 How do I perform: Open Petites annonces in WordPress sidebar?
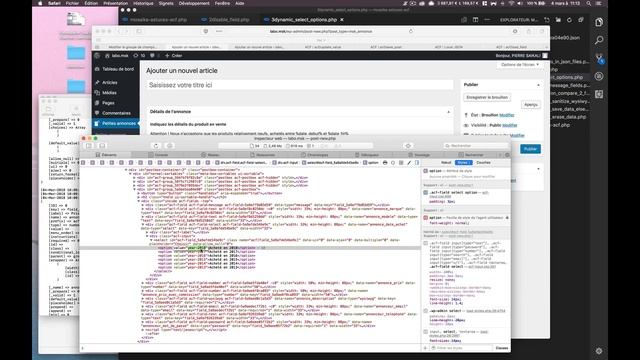tap(116, 123)
